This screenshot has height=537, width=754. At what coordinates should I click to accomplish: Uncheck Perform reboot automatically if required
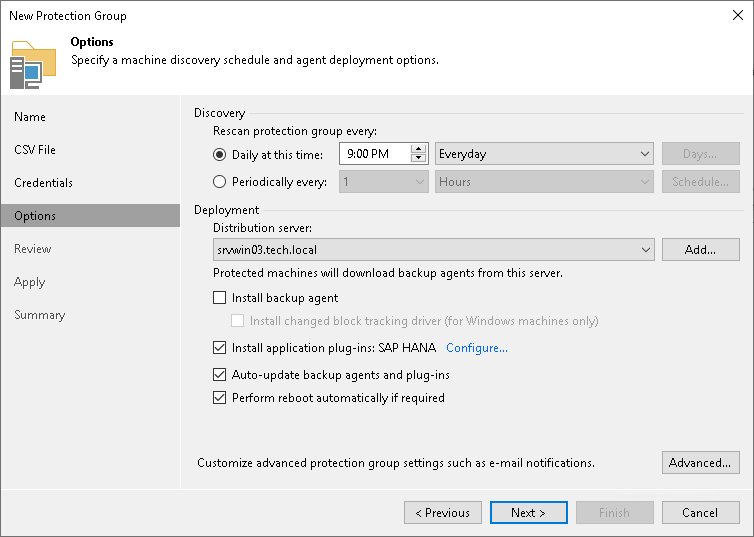tap(219, 398)
